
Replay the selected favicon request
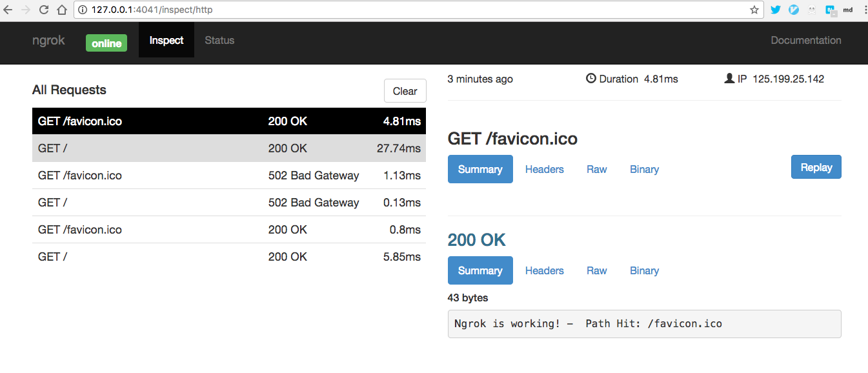coord(816,167)
